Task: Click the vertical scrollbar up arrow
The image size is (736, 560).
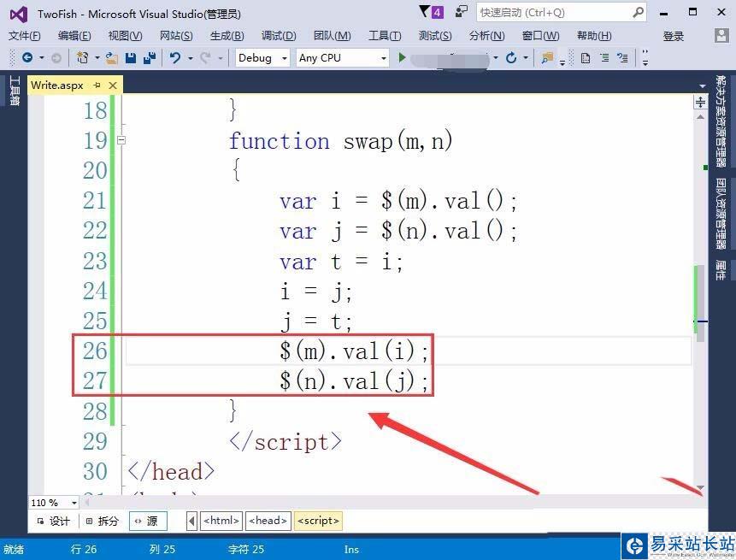Action: 700,116
